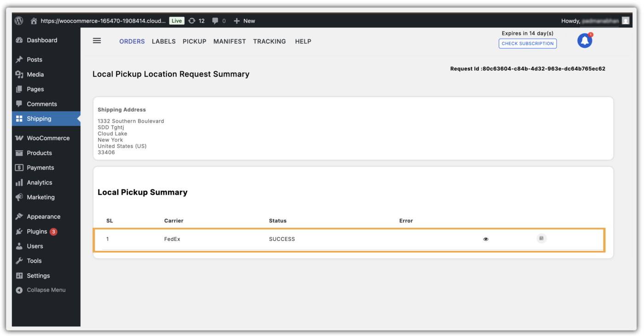
Task: Open the Plugins menu label
Action: (x=37, y=231)
